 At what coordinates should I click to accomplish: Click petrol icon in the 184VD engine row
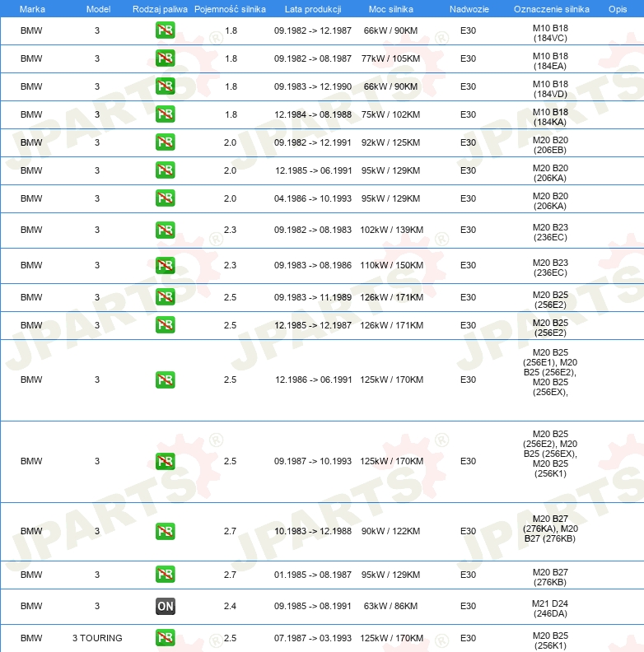click(166, 86)
